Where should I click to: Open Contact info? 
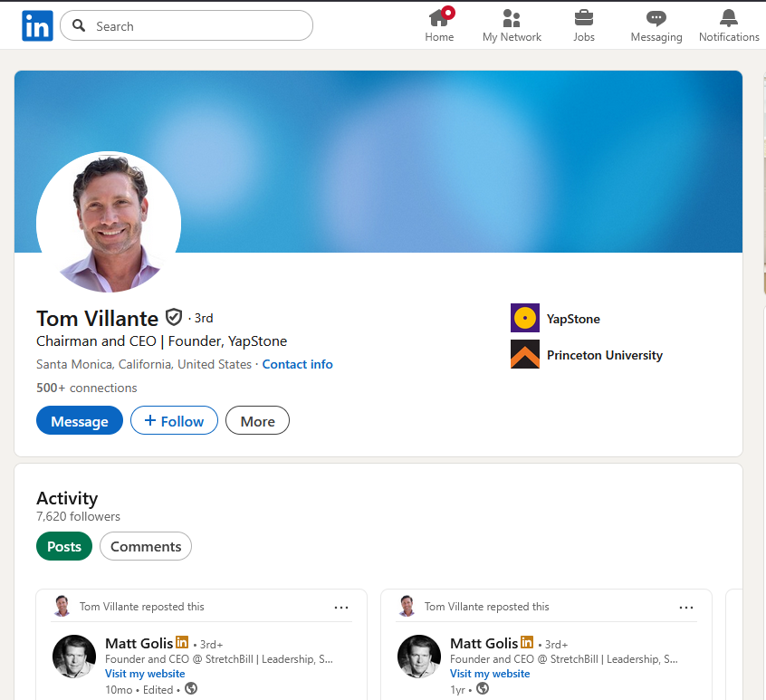click(297, 364)
